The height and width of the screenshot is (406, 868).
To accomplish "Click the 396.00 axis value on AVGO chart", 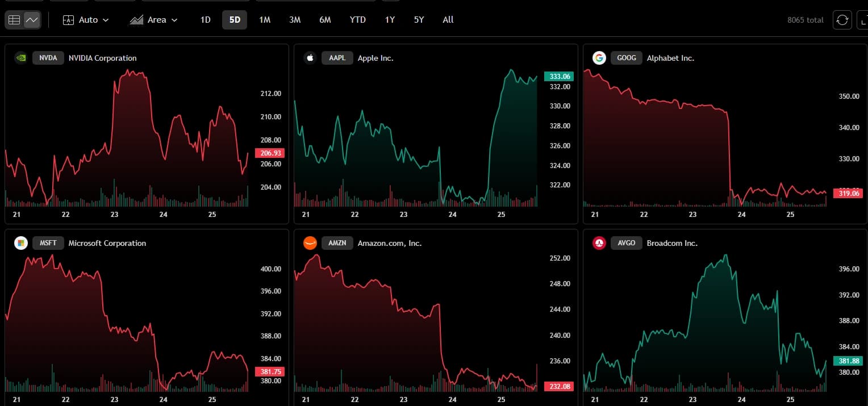I will click(x=849, y=269).
